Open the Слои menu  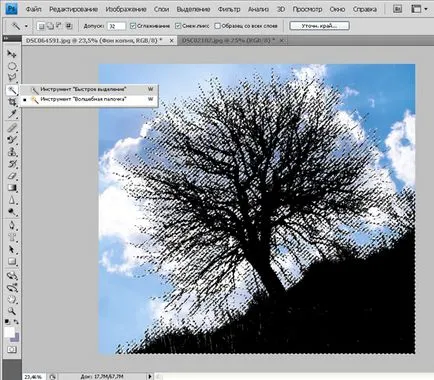pos(162,9)
